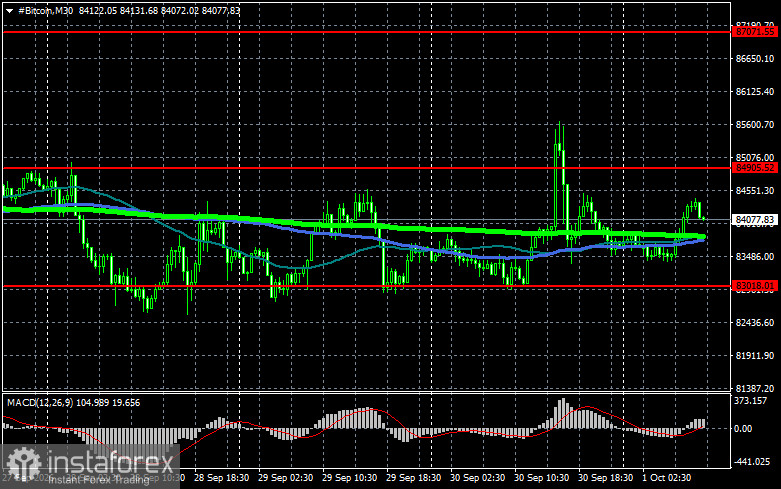This screenshot has height=489, width=781.
Task: Click the MACD scale value 373.157
Action: 751,401
